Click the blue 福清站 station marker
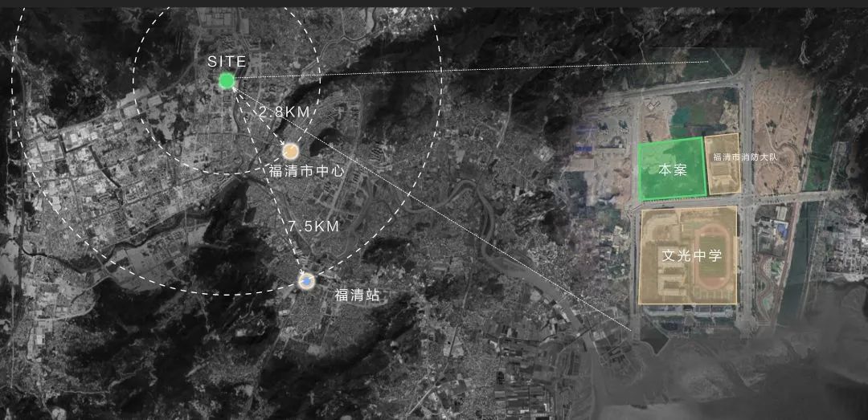868x420 pixels. click(306, 281)
